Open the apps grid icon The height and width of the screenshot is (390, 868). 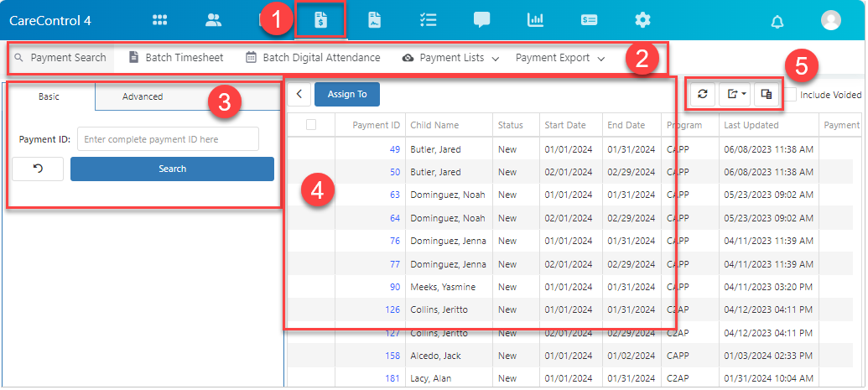pyautogui.click(x=160, y=20)
